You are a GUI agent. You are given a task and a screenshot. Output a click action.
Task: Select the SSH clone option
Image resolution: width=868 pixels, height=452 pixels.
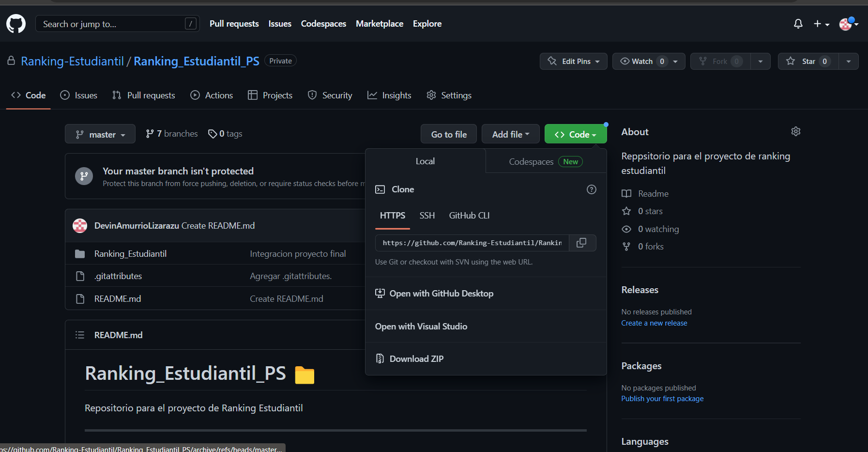(x=427, y=216)
